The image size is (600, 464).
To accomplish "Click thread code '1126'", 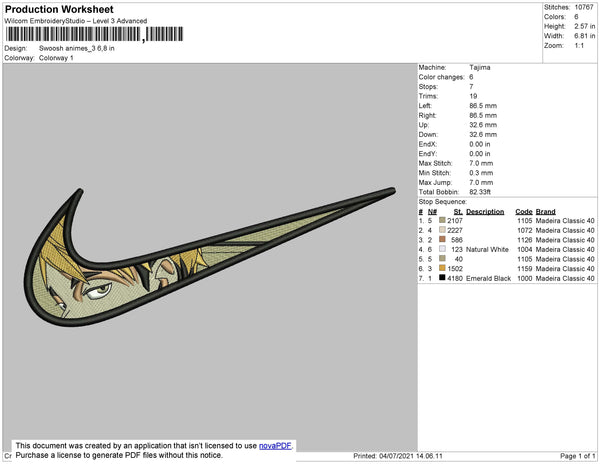I will [x=525, y=240].
